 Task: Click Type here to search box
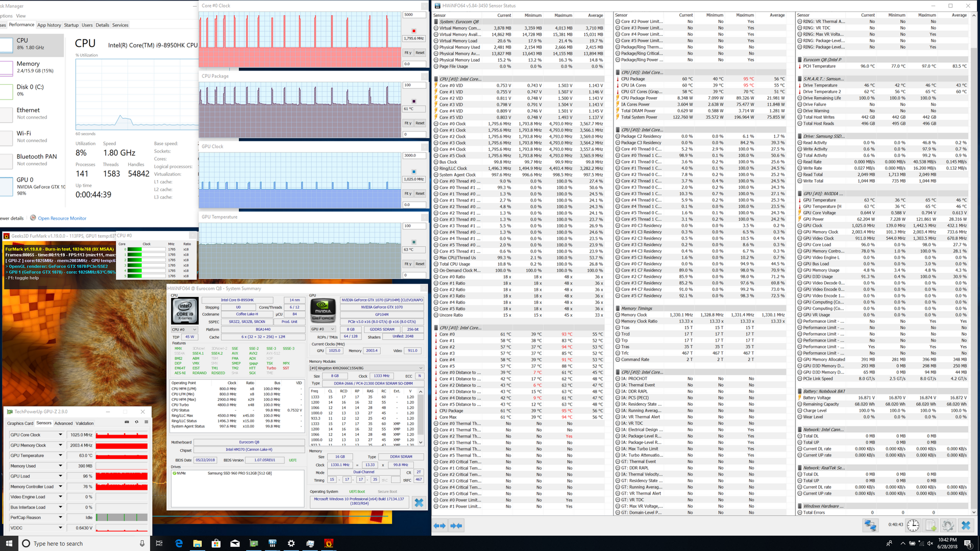(84, 543)
